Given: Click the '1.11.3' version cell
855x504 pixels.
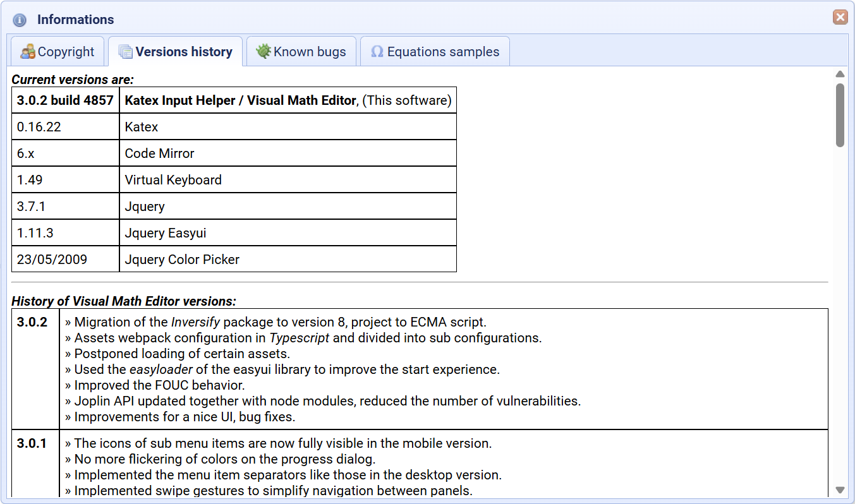Looking at the screenshot, I should point(66,233).
